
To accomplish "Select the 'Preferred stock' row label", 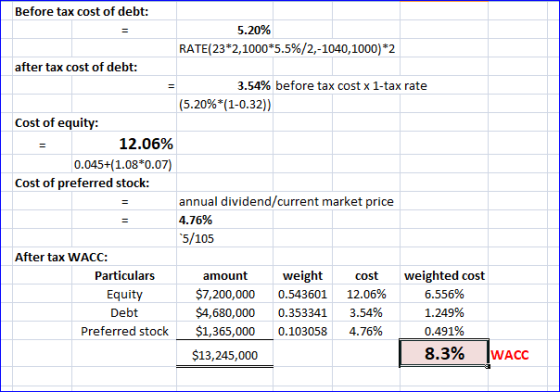I will click(124, 331).
